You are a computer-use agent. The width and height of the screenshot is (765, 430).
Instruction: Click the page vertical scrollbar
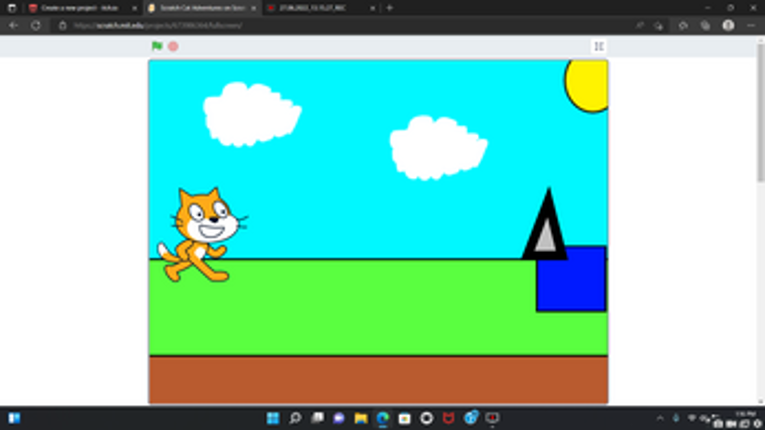(760, 112)
